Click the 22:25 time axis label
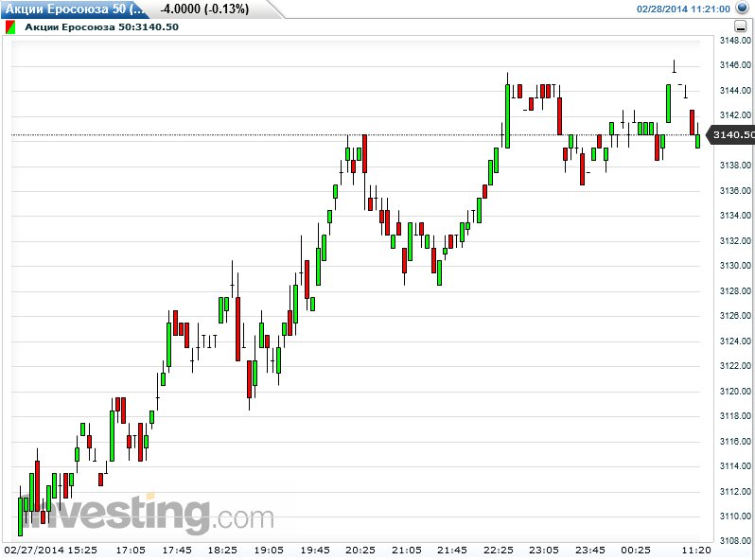Viewport: 755px width, 560px height. click(x=499, y=551)
